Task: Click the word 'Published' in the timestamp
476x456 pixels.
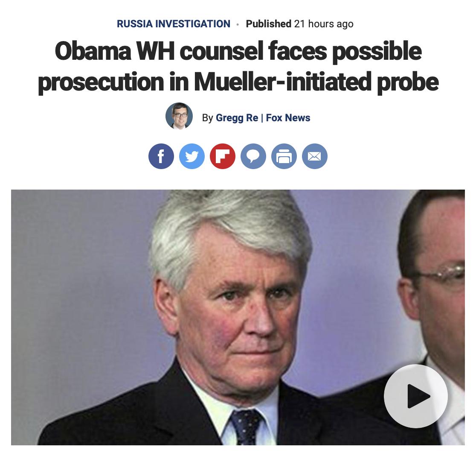Action: (x=268, y=23)
